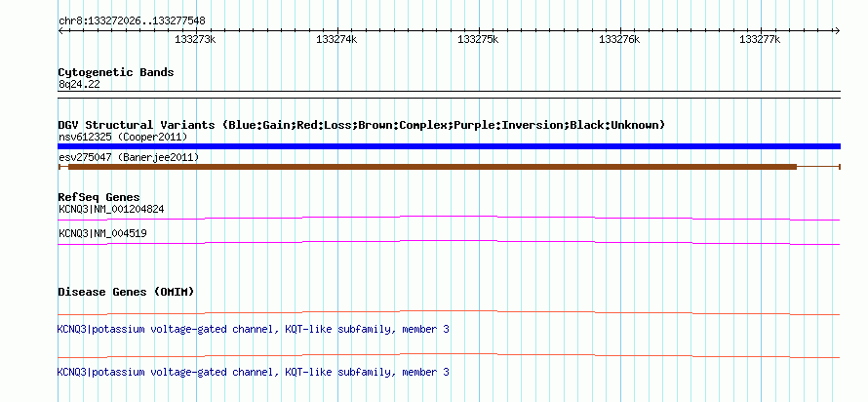This screenshot has height=402, width=868.
Task: Open the upper KCNQ3 potassium channel OMIM link
Action: click(x=253, y=330)
